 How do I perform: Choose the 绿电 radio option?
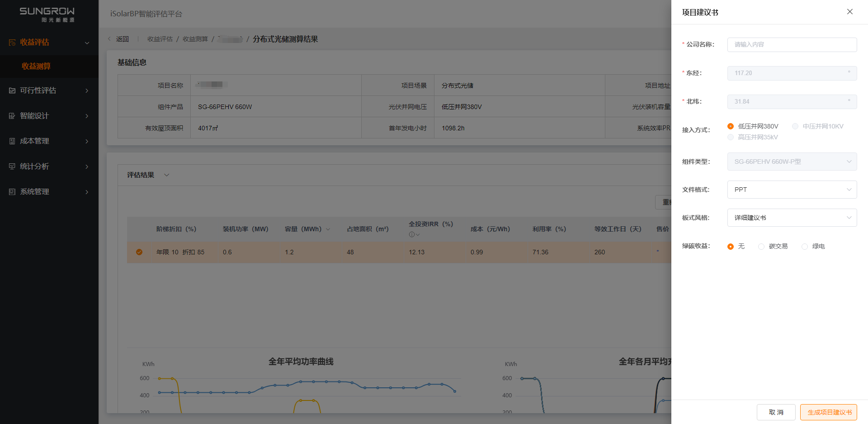pos(805,247)
